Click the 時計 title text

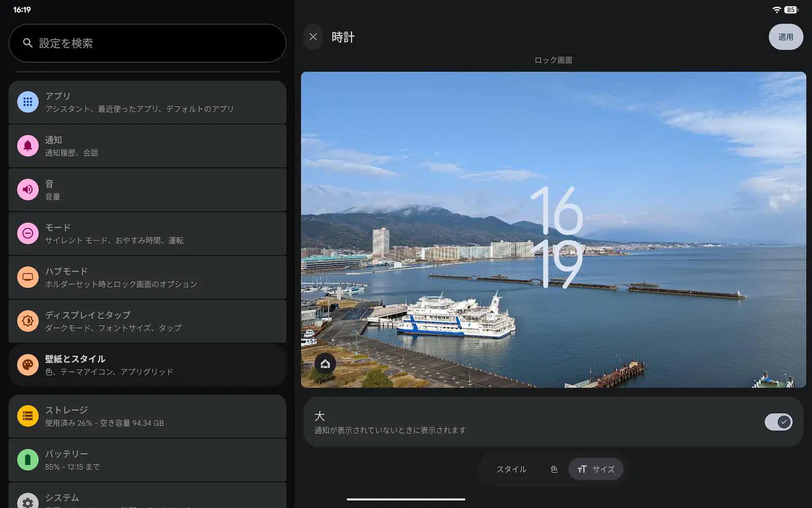click(343, 37)
